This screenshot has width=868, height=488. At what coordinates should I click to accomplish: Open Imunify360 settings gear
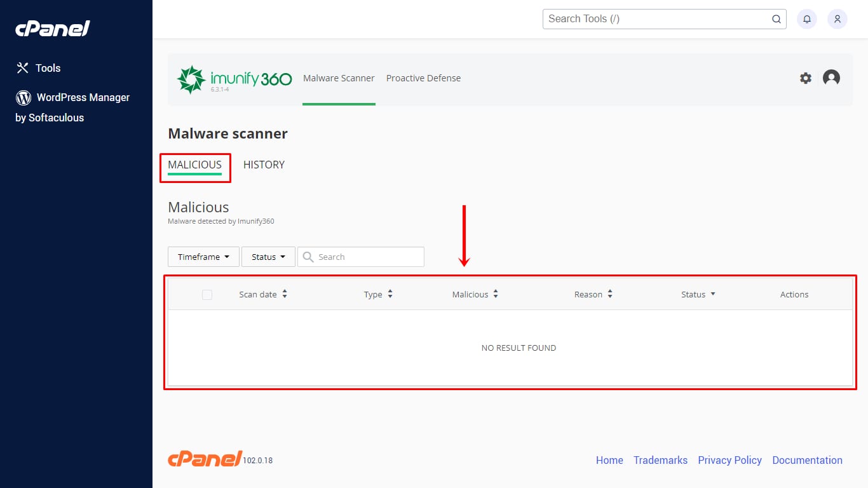tap(806, 78)
